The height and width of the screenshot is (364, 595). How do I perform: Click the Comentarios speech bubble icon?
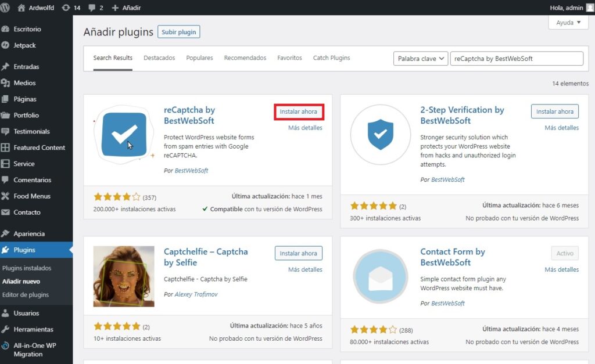coord(5,180)
